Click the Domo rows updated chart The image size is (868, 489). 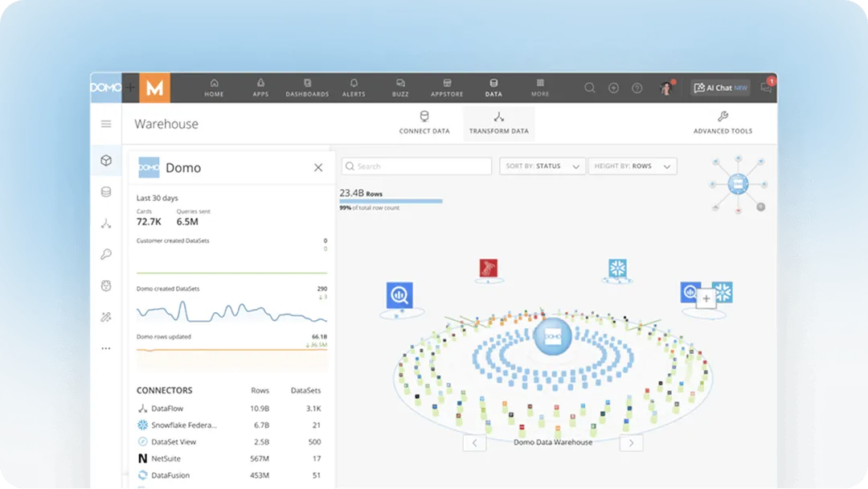point(231,358)
